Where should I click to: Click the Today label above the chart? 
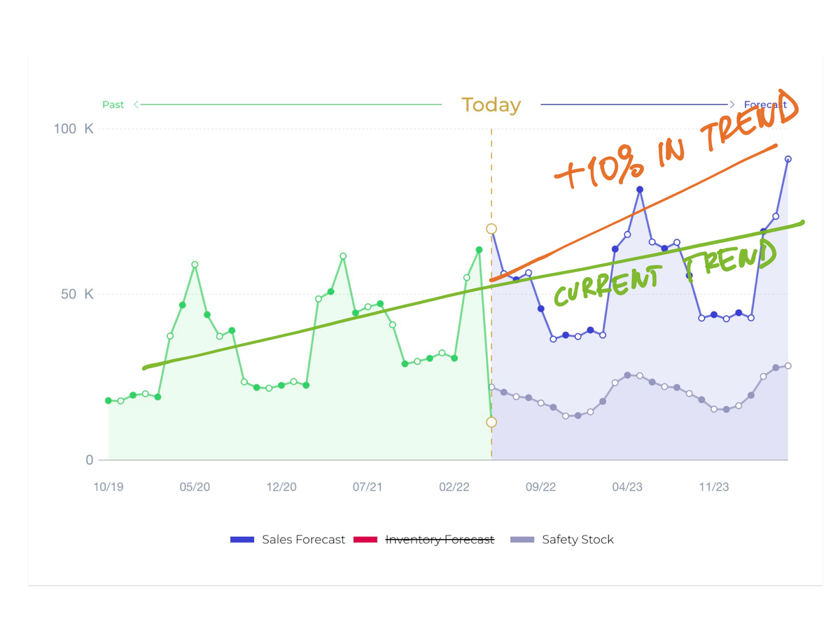[x=491, y=105]
